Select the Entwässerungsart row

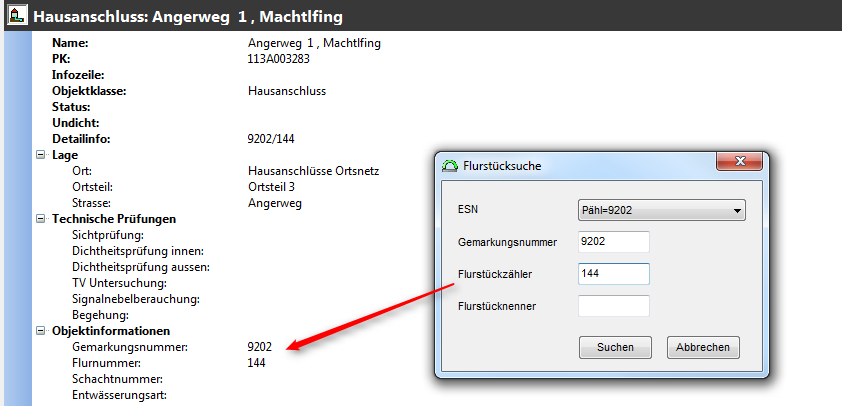point(119,395)
